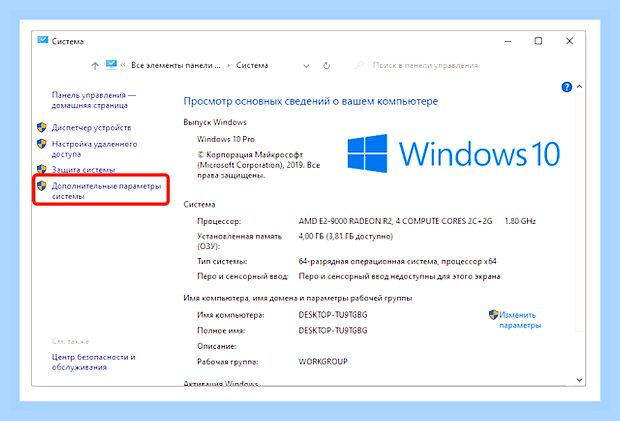Click the shield icon beside Настройка удаленного доступа
This screenshot has width=620, height=421.
pyautogui.click(x=42, y=144)
